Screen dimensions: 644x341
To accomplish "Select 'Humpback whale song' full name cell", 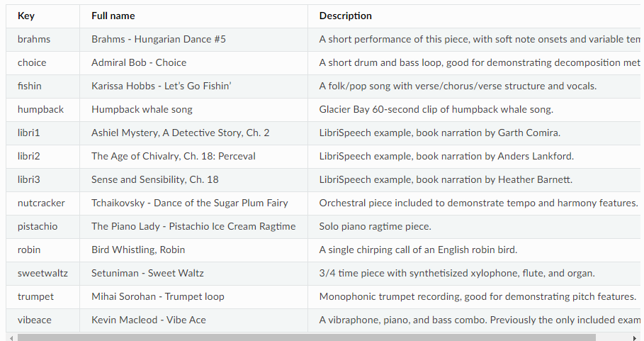I will [193, 110].
